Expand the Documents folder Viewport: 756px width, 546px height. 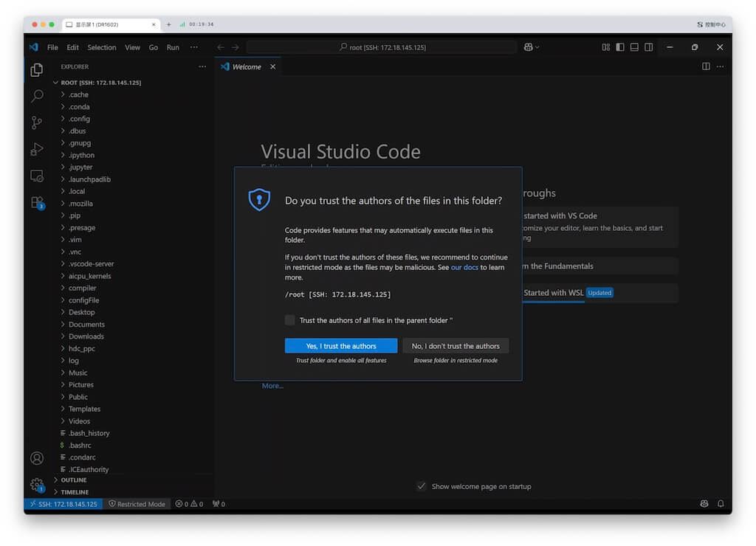pyautogui.click(x=86, y=325)
